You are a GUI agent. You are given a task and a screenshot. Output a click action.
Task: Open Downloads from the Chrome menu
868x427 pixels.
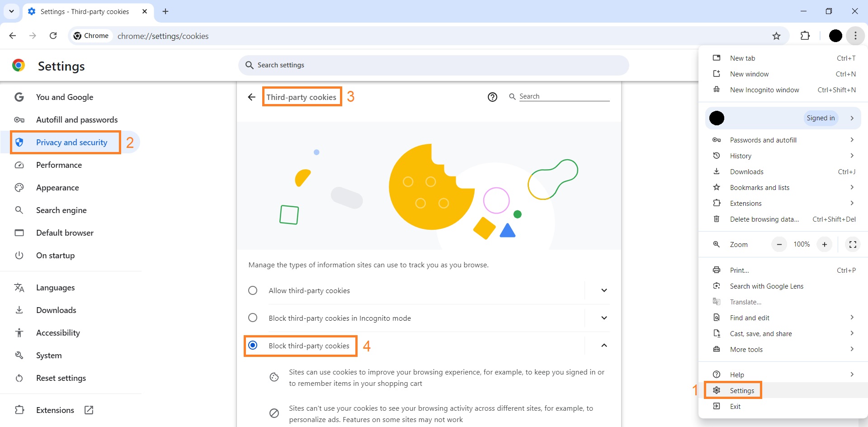[x=746, y=171]
